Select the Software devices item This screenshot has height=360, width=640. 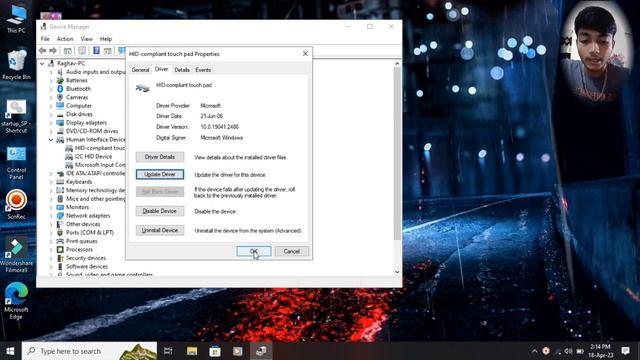click(87, 267)
